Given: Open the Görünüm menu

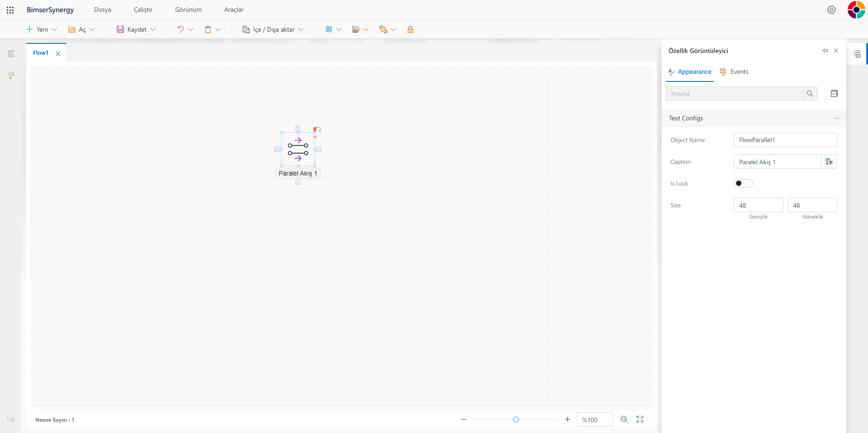Looking at the screenshot, I should click(x=188, y=10).
